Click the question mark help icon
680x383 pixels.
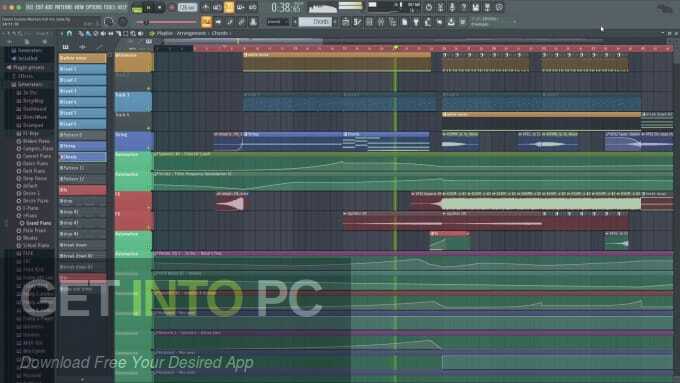tap(464, 7)
